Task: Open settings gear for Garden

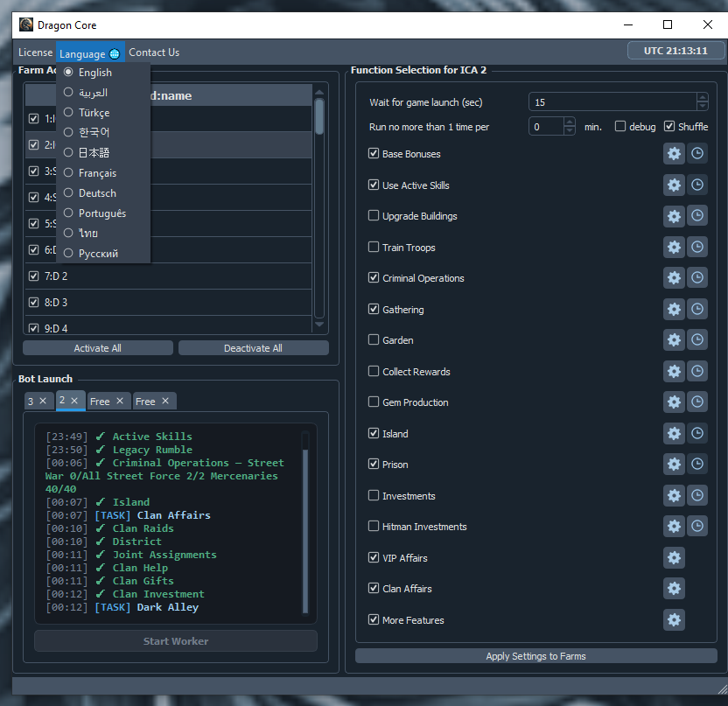Action: point(674,340)
